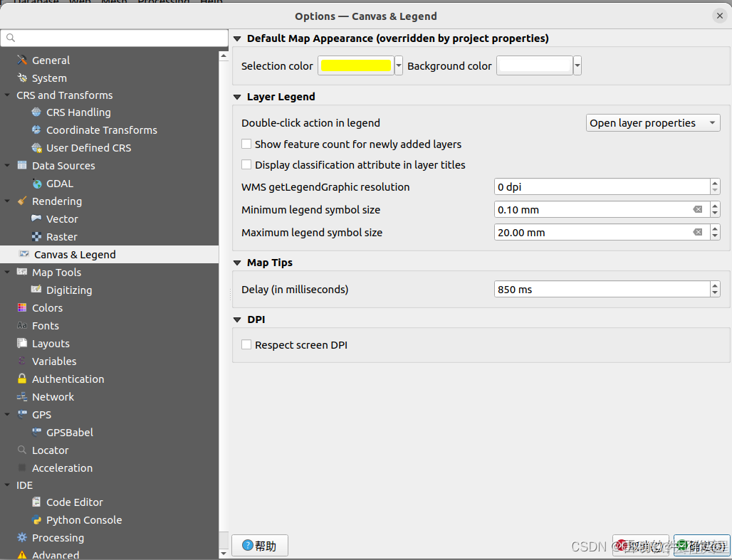Open the Vector rendering icon
This screenshot has width=732, height=560.
pyautogui.click(x=36, y=218)
